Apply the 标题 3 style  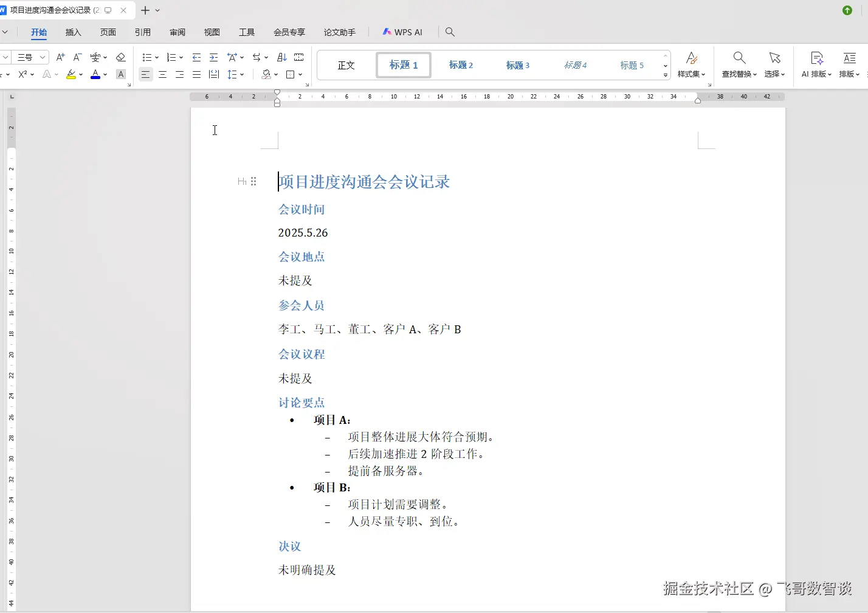tap(518, 65)
